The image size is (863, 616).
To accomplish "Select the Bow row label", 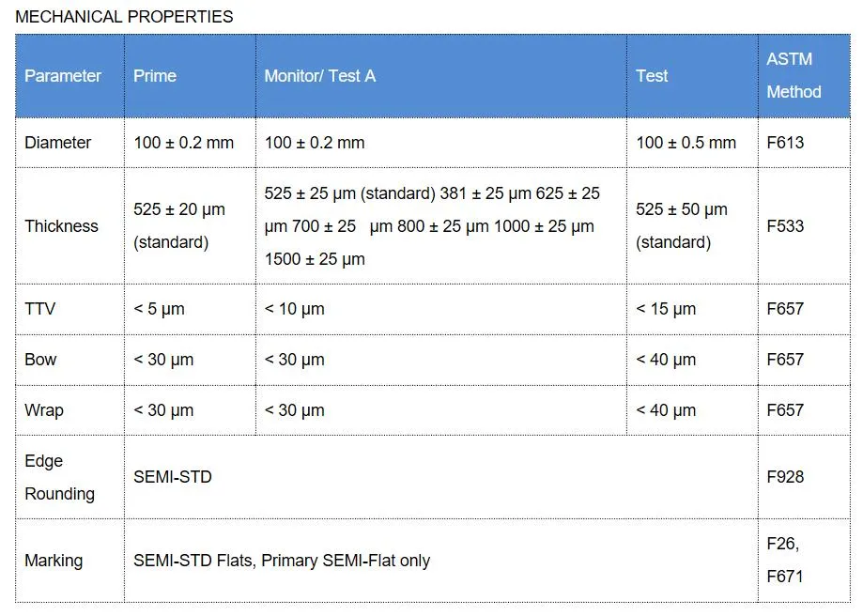I will (41, 360).
